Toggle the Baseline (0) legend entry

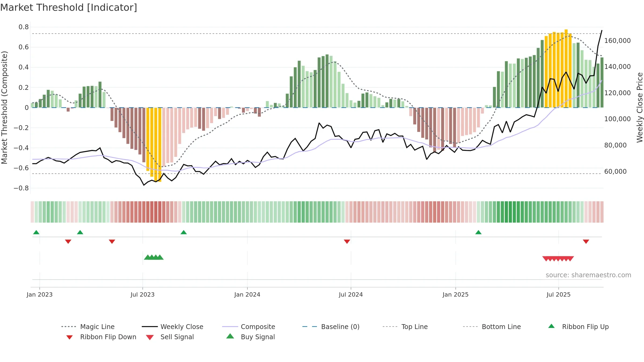click(331, 327)
